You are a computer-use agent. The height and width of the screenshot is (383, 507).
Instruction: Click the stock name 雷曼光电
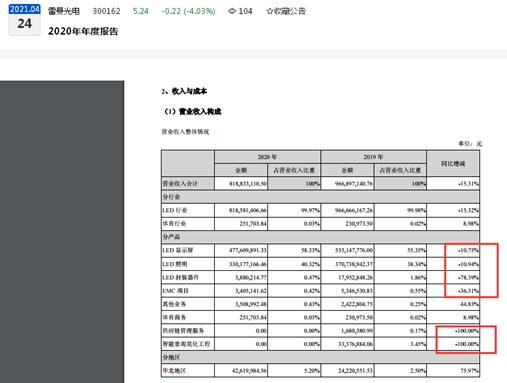(64, 11)
